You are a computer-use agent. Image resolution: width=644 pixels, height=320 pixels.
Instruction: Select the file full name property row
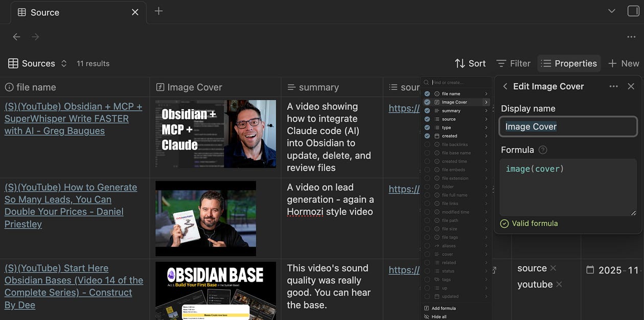pyautogui.click(x=456, y=195)
